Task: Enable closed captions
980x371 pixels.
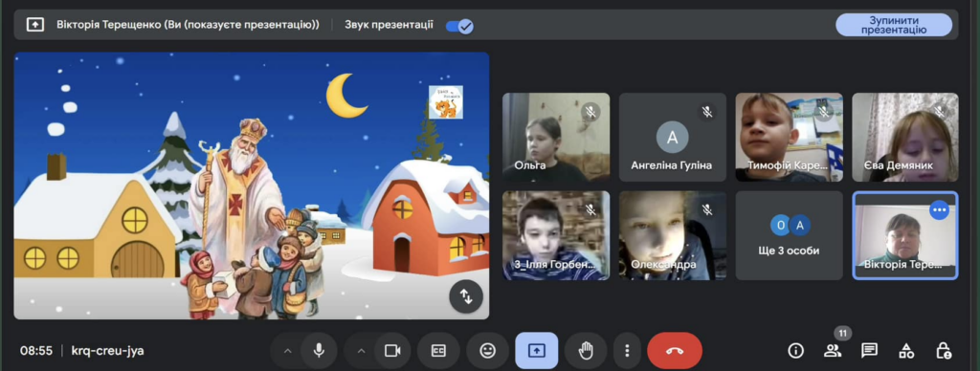Action: [438, 351]
